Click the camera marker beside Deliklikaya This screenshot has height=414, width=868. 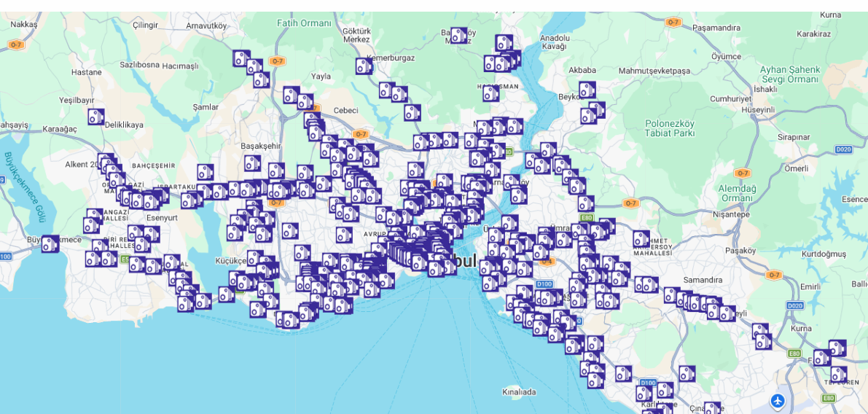tap(96, 117)
